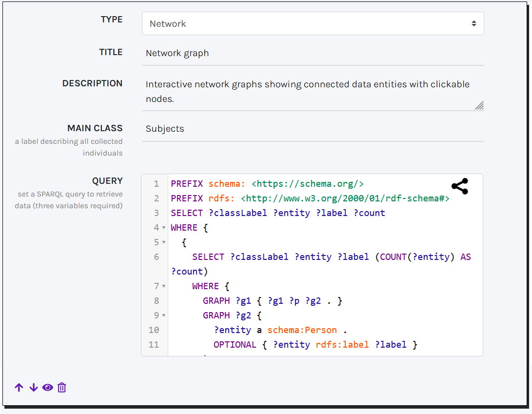Click the Title field containing Network graph
The height and width of the screenshot is (414, 532).
pos(313,53)
